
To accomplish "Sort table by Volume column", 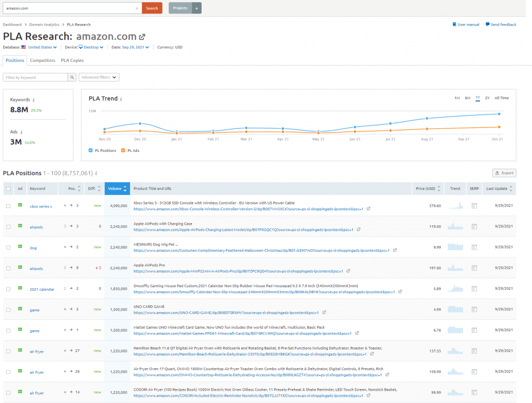I will (x=117, y=188).
